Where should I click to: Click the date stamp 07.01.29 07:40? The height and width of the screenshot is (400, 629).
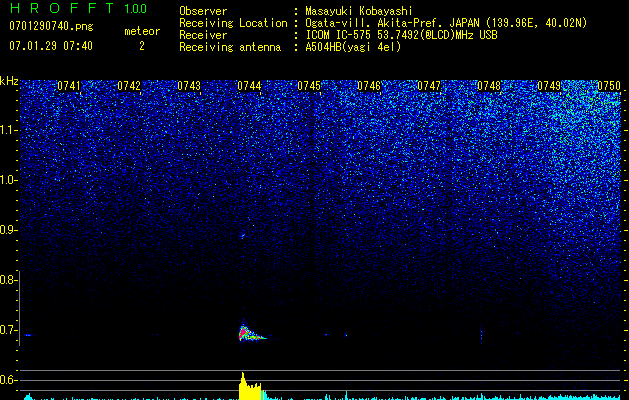point(51,46)
